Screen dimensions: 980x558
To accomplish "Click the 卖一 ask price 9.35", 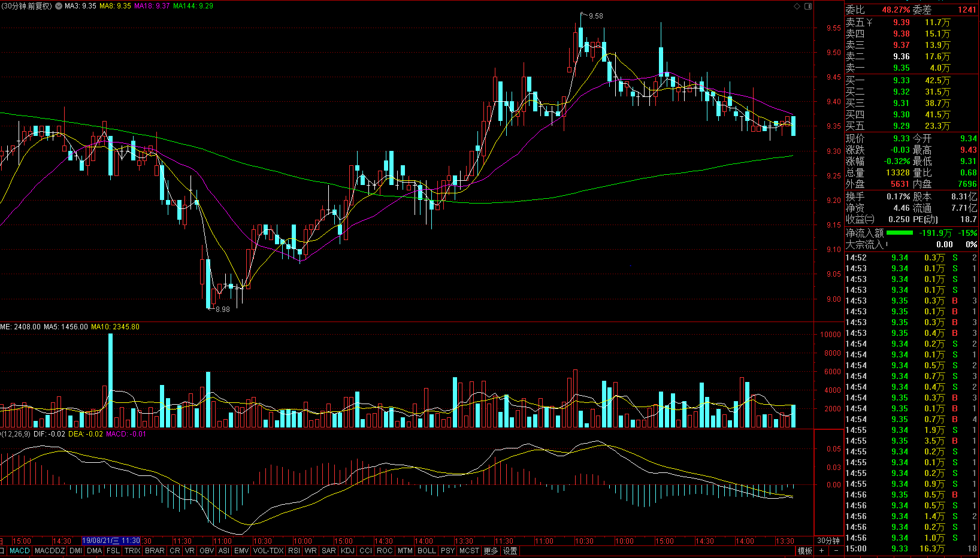I will tap(901, 68).
